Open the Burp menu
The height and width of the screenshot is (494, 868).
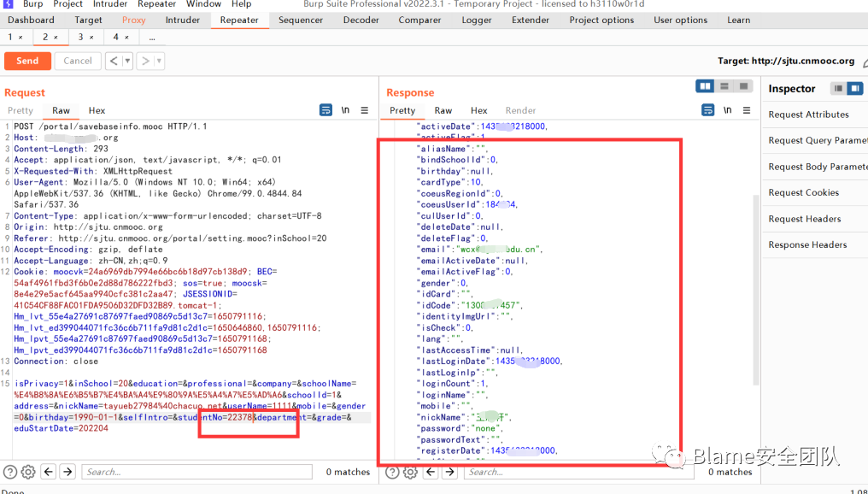(x=32, y=4)
